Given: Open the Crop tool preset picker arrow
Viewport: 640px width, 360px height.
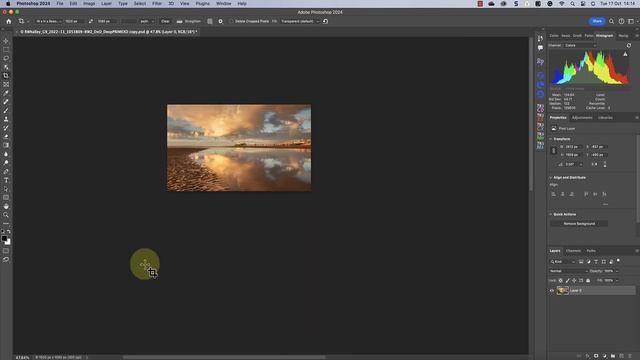Looking at the screenshot, I should 28,21.
